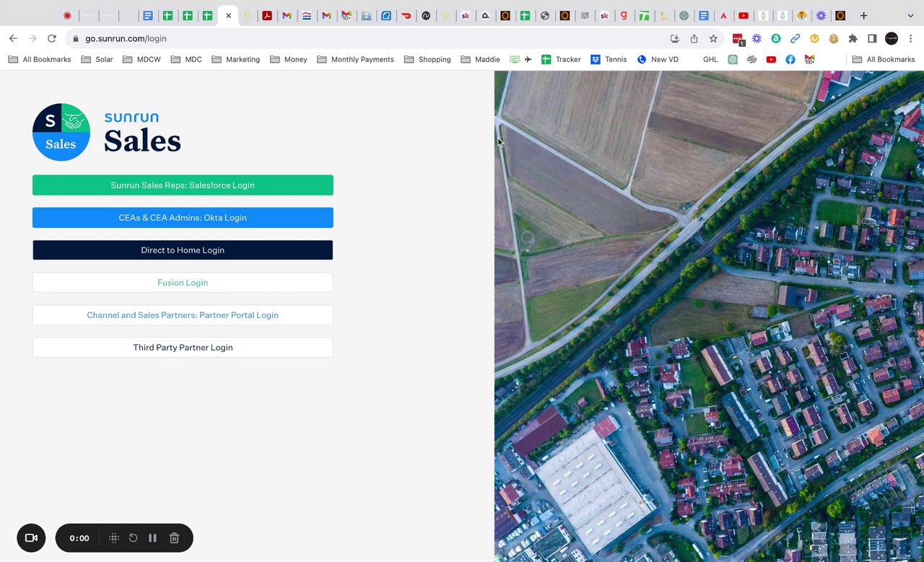Switch to the Grammarly 'g' tab
Screen dimensions: 924x562
624,15
